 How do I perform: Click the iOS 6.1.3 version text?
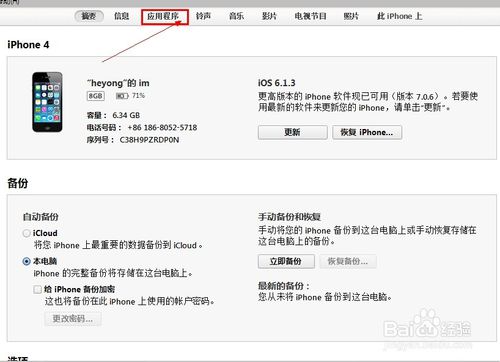click(x=277, y=83)
